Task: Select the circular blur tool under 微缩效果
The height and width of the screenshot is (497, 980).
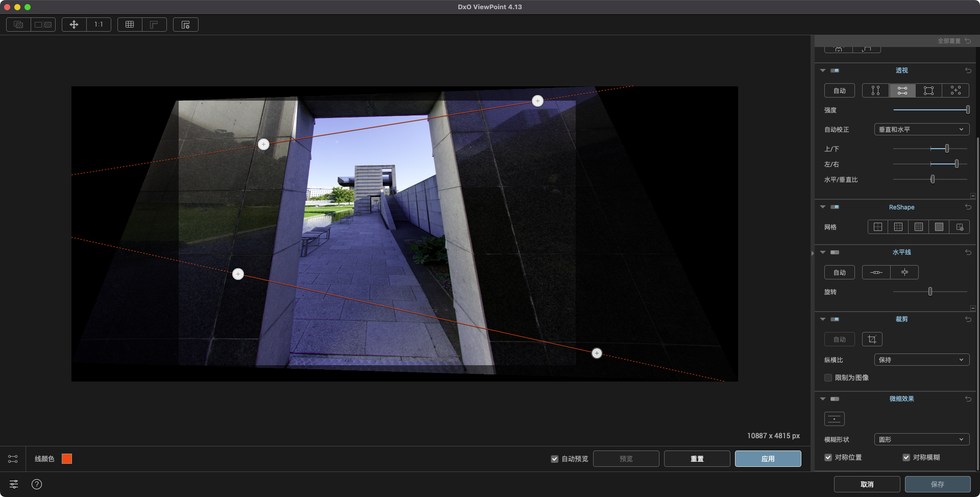Action: [834, 418]
